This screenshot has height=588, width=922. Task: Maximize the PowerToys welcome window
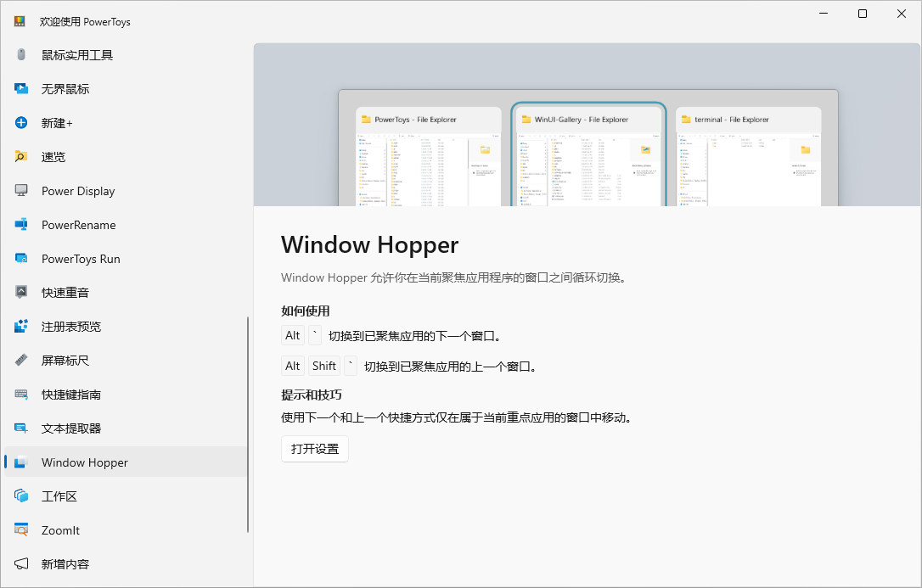pos(863,14)
